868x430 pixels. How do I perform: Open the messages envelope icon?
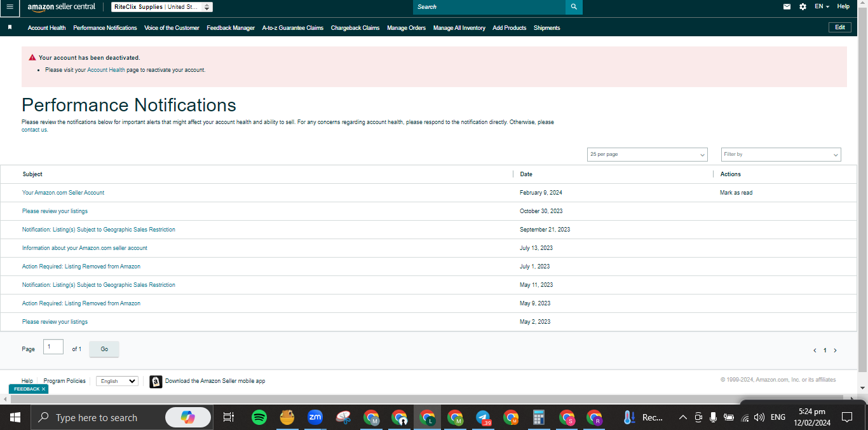click(x=787, y=6)
